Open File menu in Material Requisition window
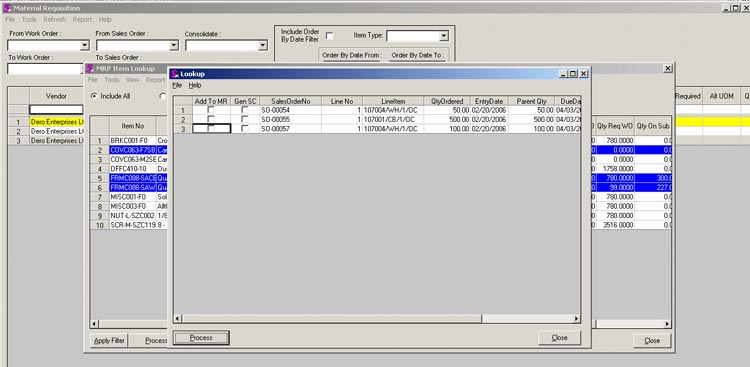750x367 pixels. [x=10, y=20]
